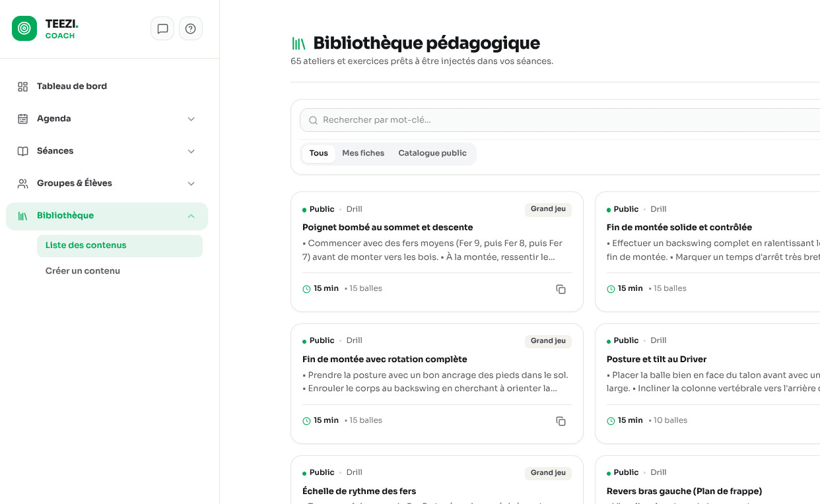This screenshot has height=504, width=820.
Task: Expand the Groupes & Élèves chevron
Action: tap(191, 183)
